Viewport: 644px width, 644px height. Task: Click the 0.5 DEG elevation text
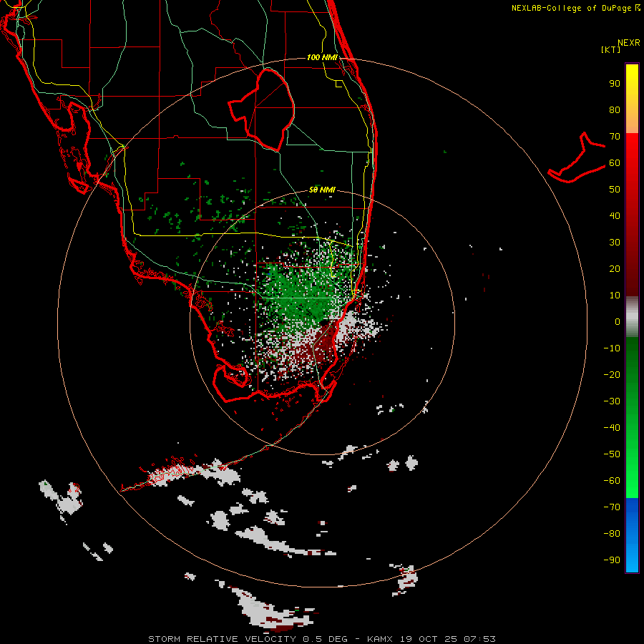coord(325,639)
